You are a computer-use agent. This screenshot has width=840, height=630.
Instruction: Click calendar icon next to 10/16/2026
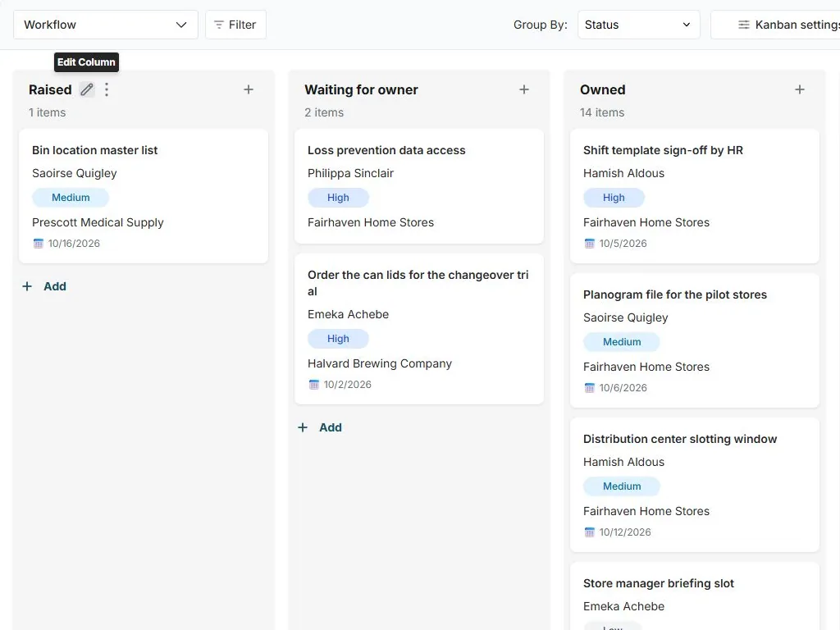[x=38, y=243]
